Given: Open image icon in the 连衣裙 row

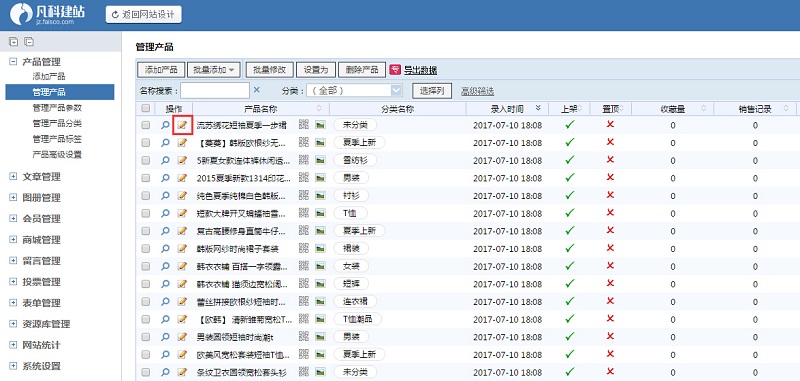Looking at the screenshot, I should tap(320, 301).
